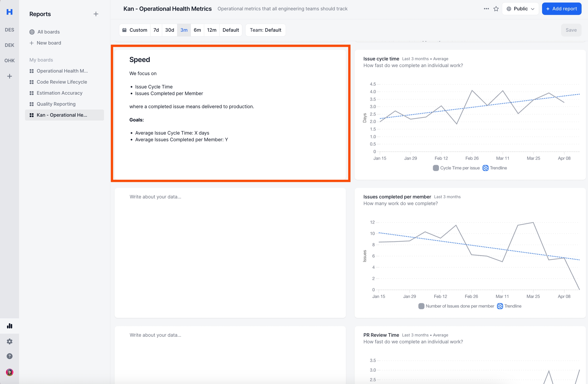Click the plus icon next to New board
This screenshot has width=588, height=384.
[x=32, y=43]
